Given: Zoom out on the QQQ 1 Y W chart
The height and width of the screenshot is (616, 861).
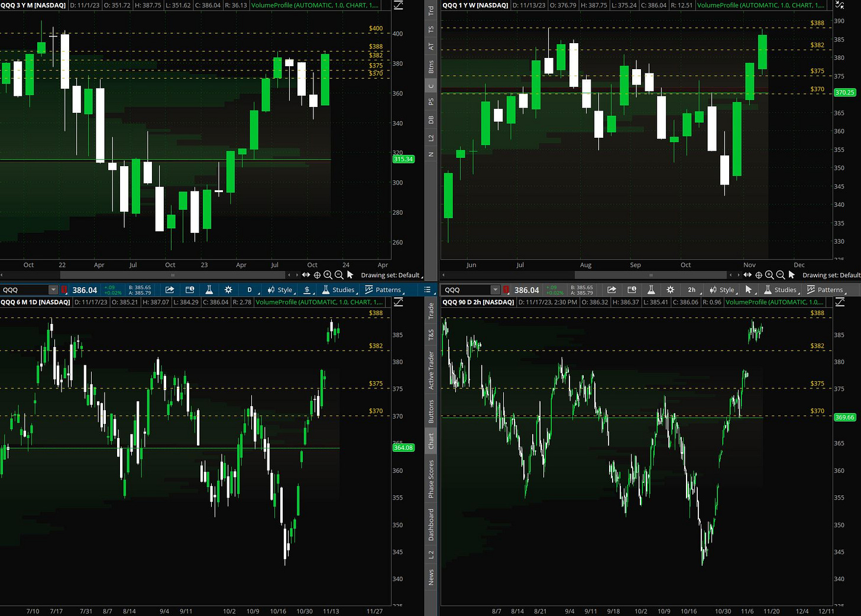Looking at the screenshot, I should [781, 275].
